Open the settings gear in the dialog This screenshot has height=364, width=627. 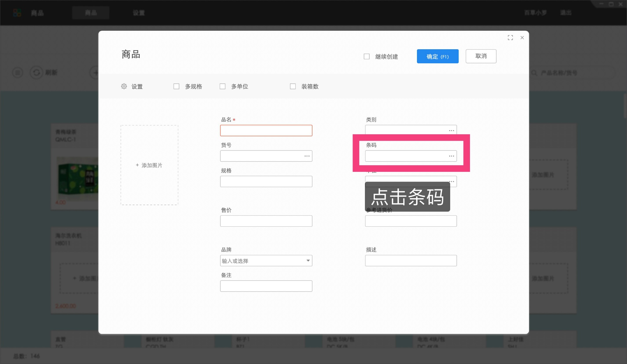click(x=124, y=86)
